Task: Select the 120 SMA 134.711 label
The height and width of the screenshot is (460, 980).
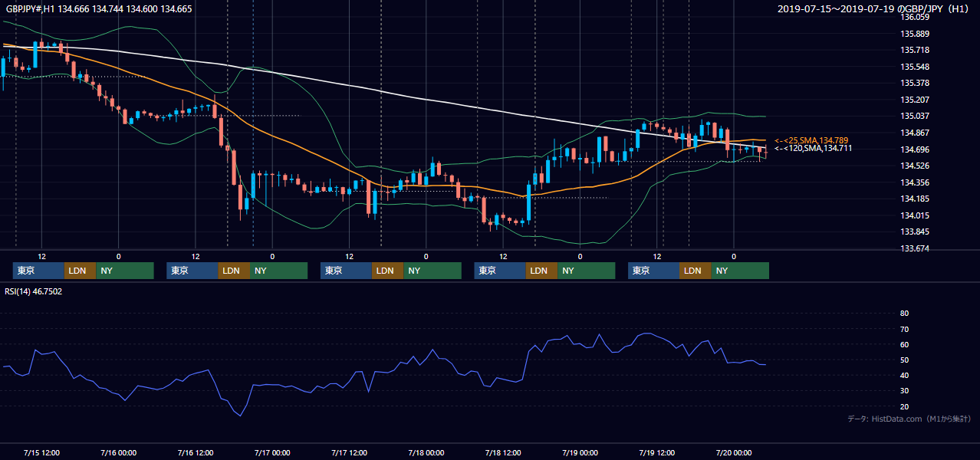Action: [813, 149]
